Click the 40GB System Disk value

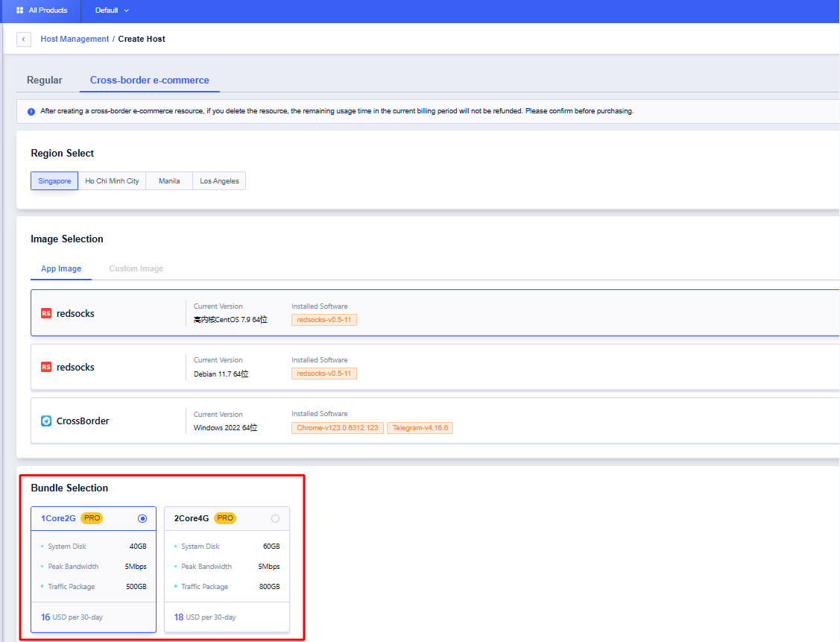[138, 547]
